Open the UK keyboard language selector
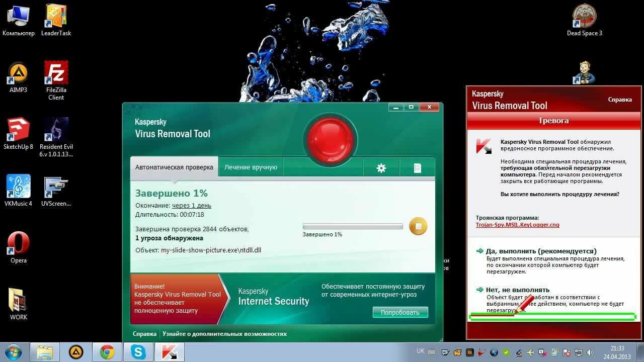 (x=420, y=351)
